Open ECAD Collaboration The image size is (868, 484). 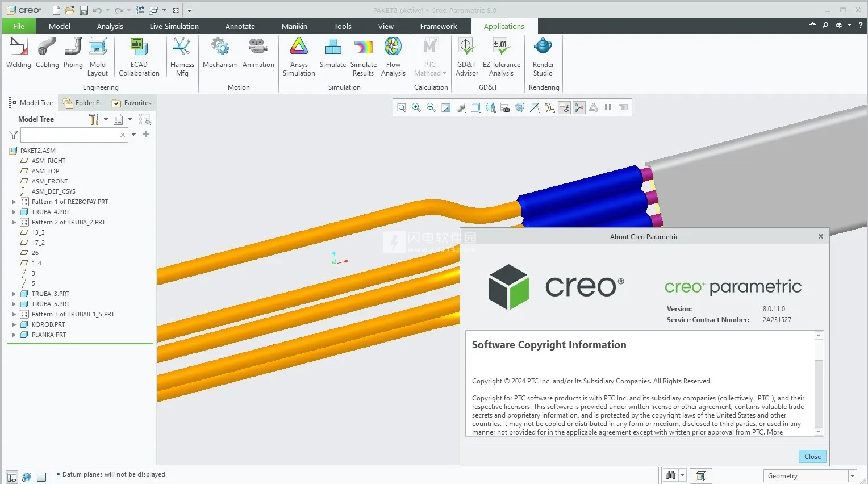pyautogui.click(x=139, y=57)
